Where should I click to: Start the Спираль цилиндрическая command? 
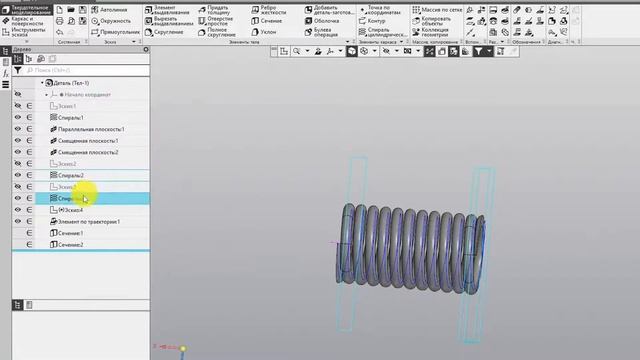pos(382,32)
